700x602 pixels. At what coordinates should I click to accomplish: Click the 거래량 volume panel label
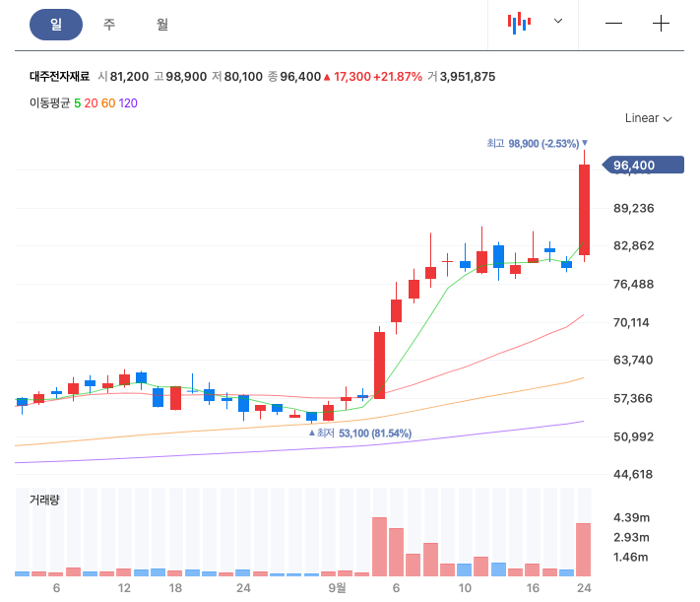point(44,500)
